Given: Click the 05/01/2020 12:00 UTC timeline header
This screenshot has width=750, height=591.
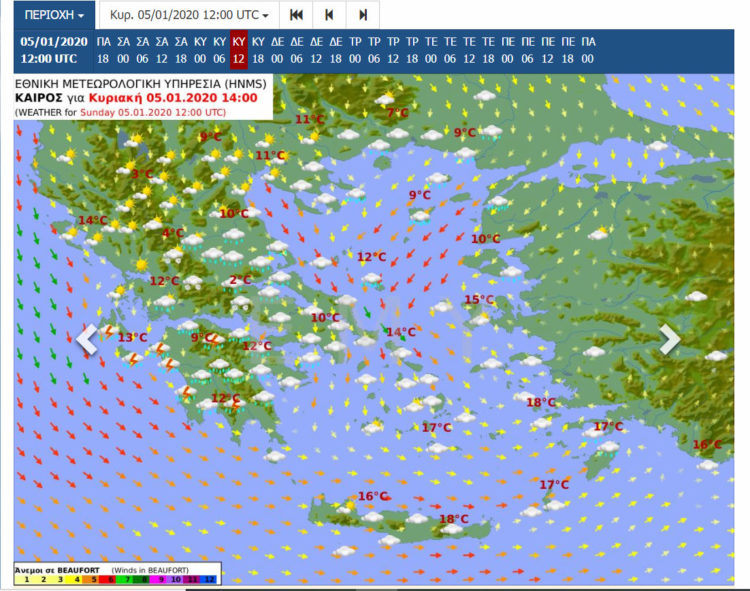Looking at the screenshot, I should click(54, 50).
